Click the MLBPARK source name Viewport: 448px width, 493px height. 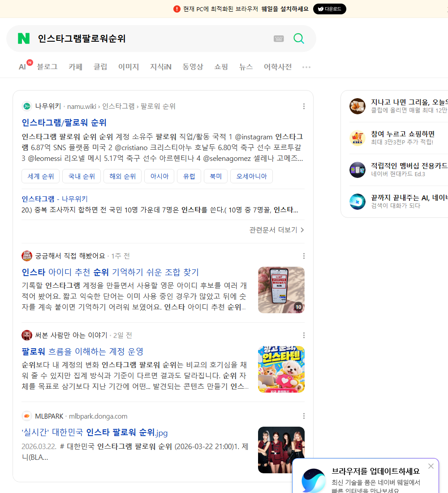49,416
